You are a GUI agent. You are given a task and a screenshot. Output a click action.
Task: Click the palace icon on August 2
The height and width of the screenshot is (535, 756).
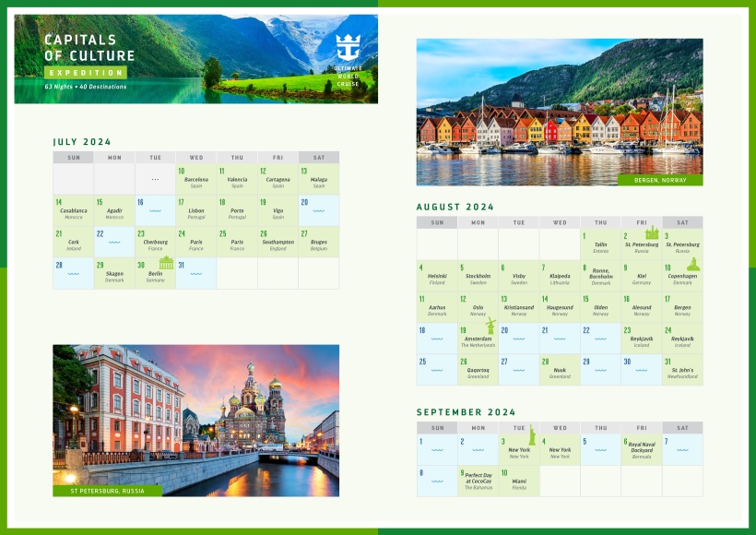click(652, 232)
